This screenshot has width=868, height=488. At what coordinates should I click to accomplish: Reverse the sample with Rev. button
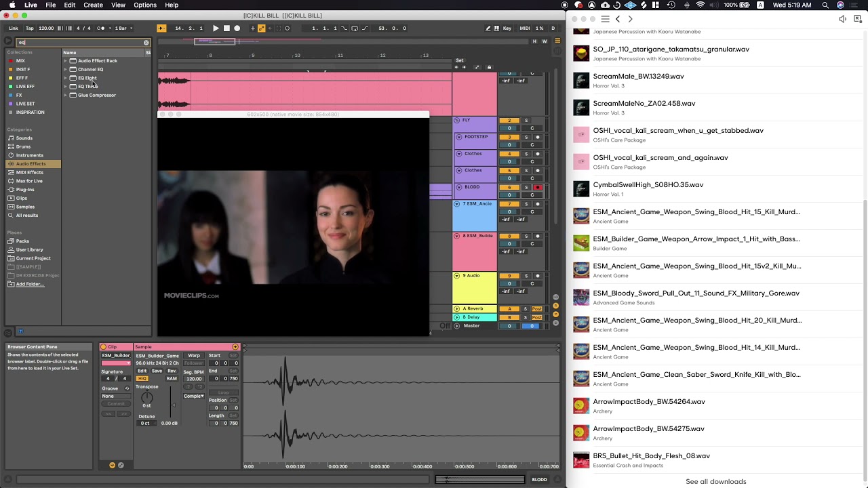(172, 371)
